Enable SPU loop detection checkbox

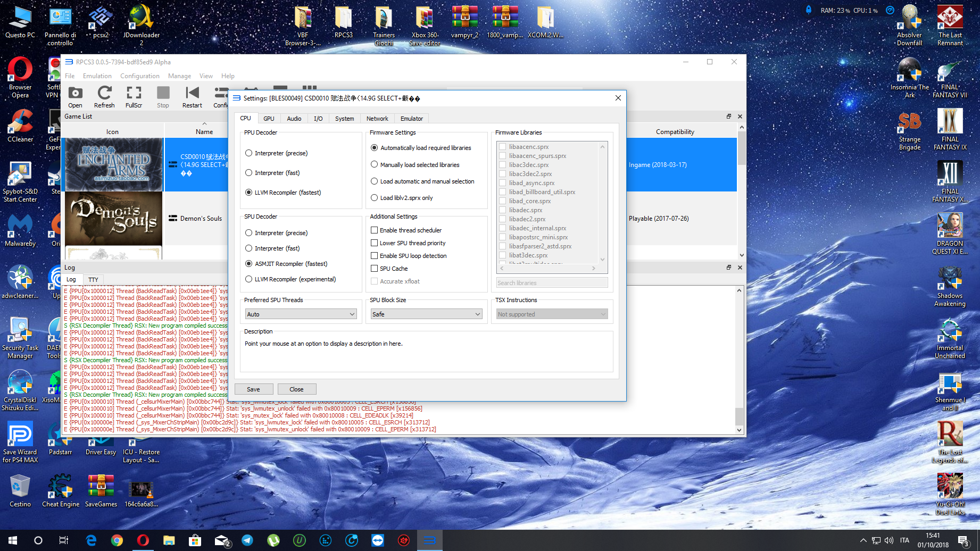click(x=409, y=256)
